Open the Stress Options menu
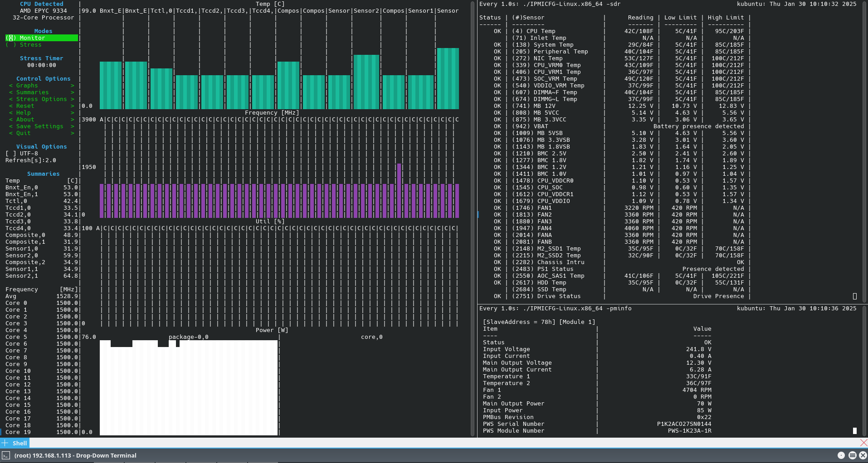 [x=41, y=99]
